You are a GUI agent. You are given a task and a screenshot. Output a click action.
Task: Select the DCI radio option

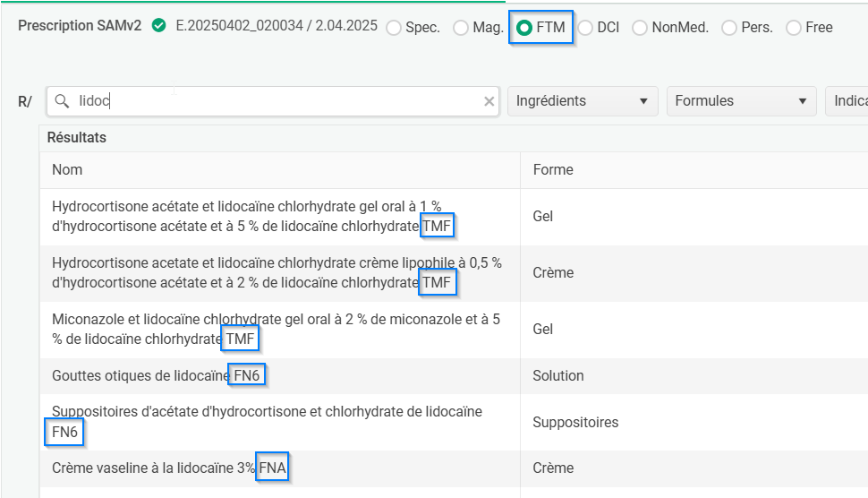[585, 28]
